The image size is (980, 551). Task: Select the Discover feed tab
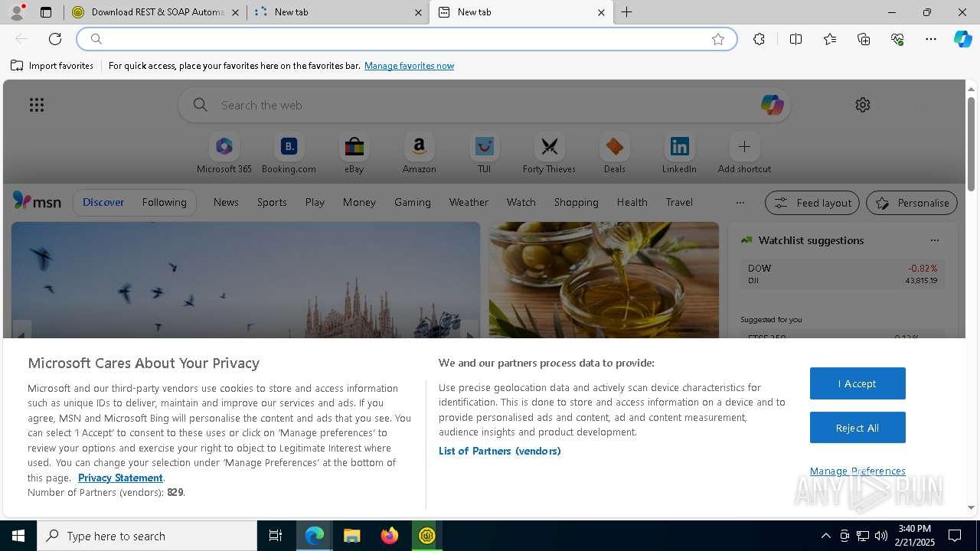pyautogui.click(x=103, y=202)
